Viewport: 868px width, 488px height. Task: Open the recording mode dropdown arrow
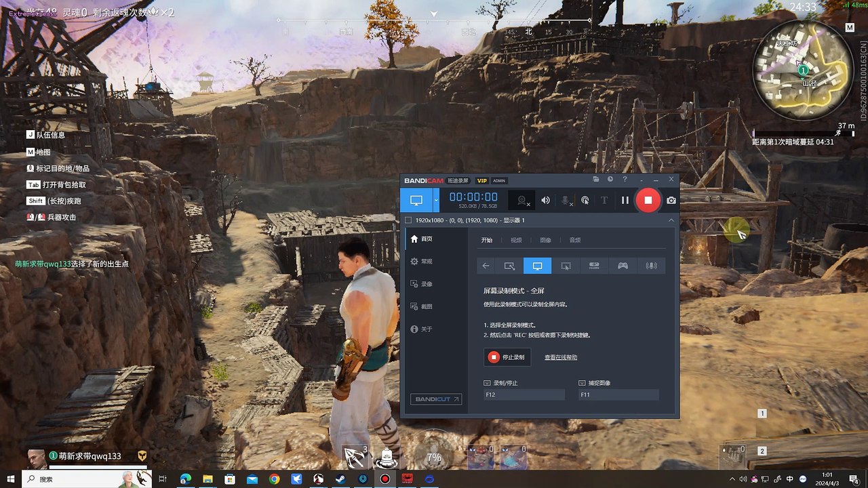pyautogui.click(x=436, y=200)
